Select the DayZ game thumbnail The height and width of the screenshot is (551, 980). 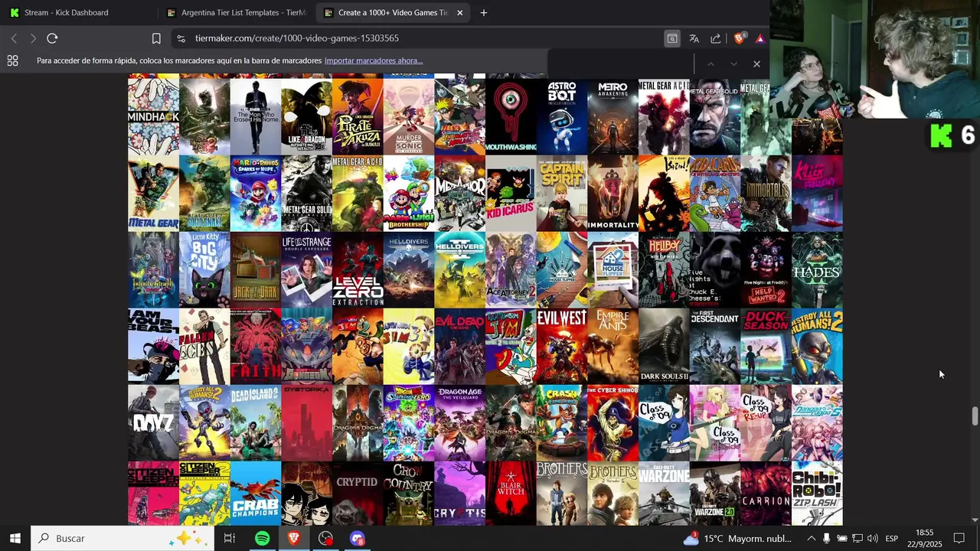153,423
